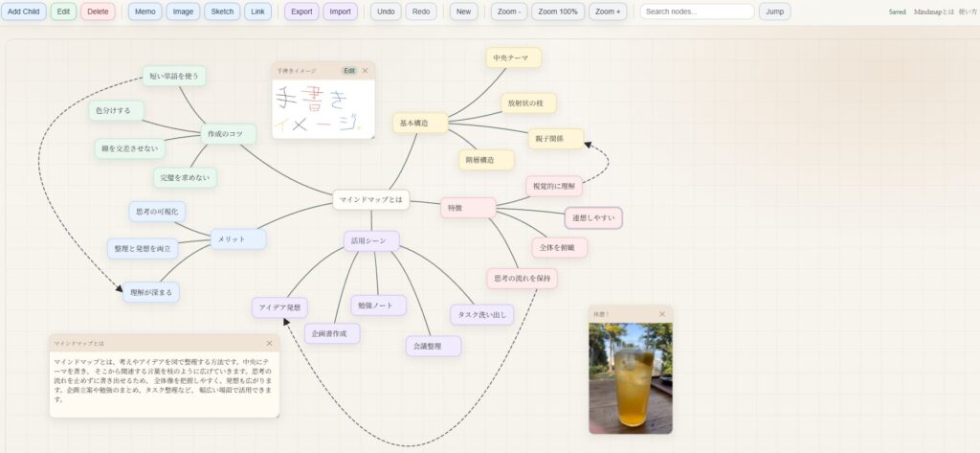Close the drink photo card
The width and height of the screenshot is (980, 453).
[662, 313]
